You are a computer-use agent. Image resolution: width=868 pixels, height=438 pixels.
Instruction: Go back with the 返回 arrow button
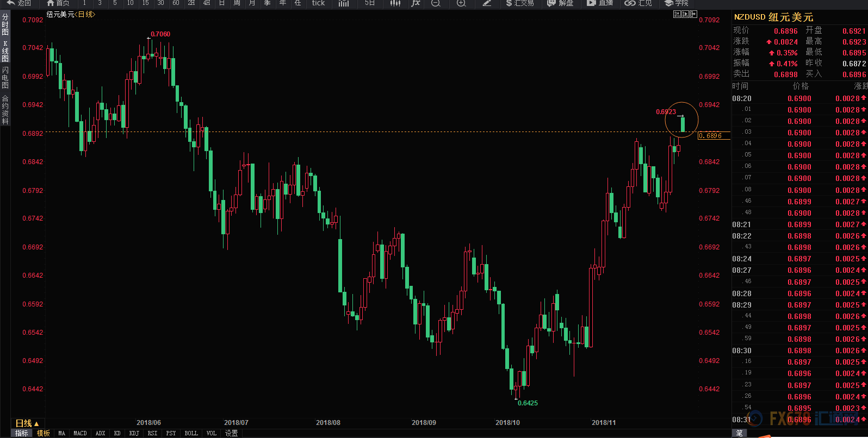18,3
